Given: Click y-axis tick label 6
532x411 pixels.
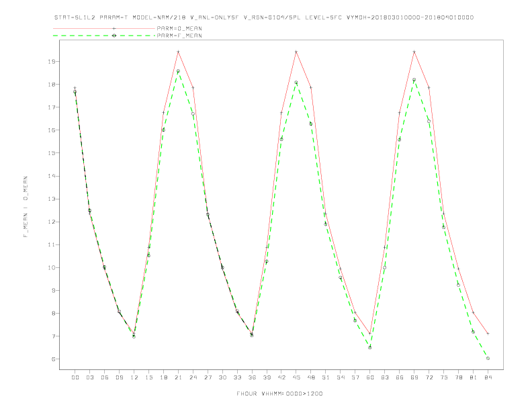Looking at the screenshot, I should [53, 359].
